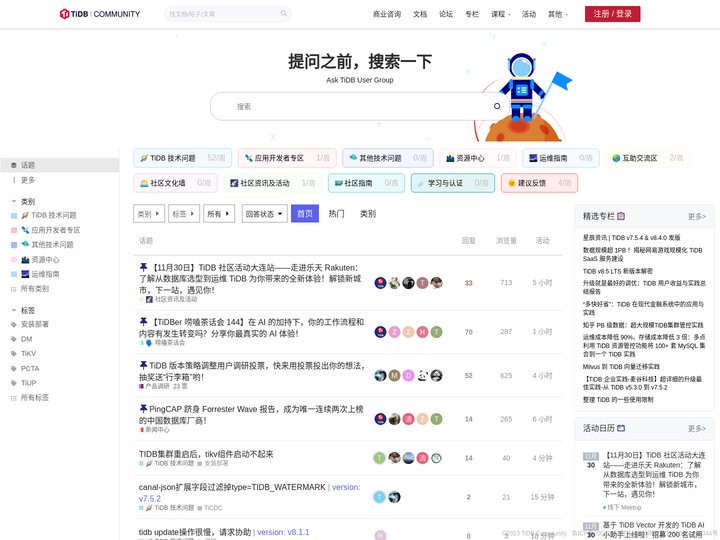Click the 社区指南 category card
Image resolution: width=720 pixels, height=540 pixels.
pyautogui.click(x=366, y=183)
